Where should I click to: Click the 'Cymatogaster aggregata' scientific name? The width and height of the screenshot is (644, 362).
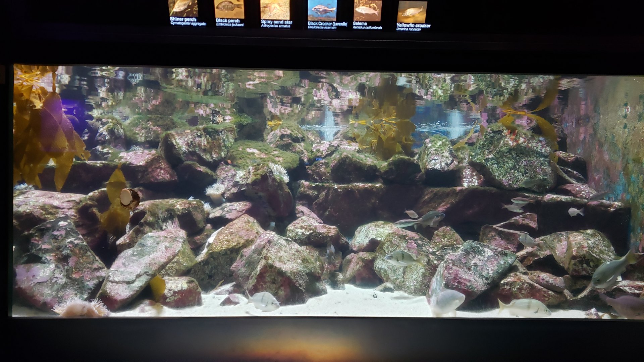click(188, 23)
